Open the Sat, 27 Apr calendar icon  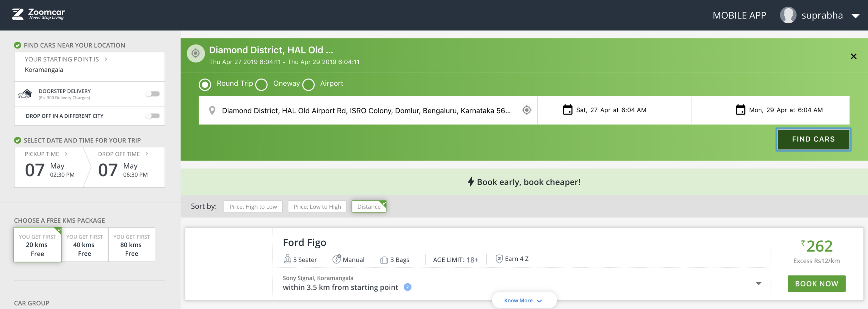point(568,110)
